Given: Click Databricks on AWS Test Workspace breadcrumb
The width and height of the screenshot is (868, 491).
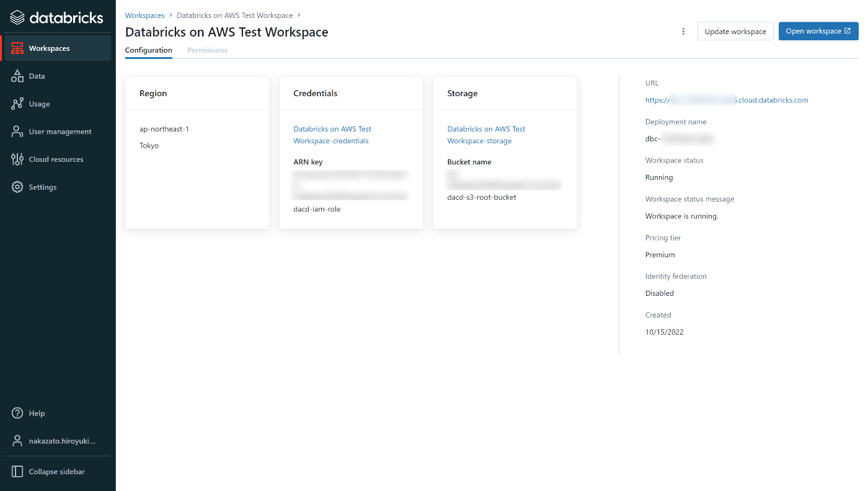Looking at the screenshot, I should pos(235,15).
